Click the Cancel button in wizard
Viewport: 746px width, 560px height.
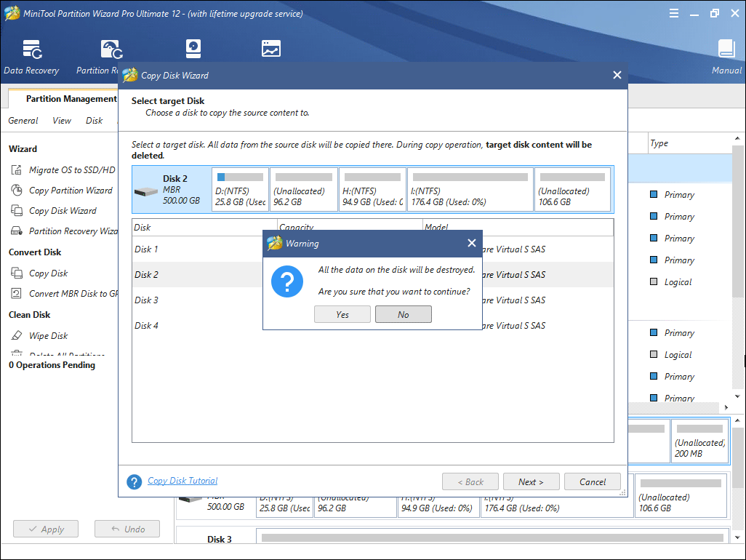pyautogui.click(x=593, y=482)
